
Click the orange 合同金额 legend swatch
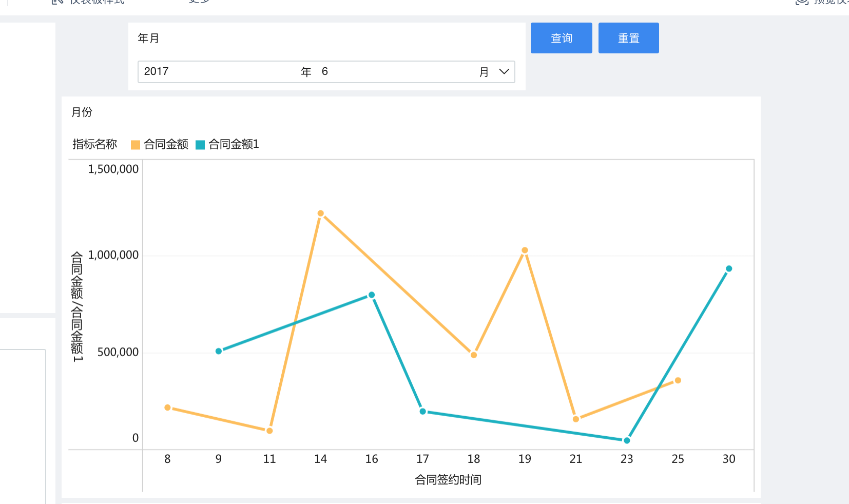136,145
